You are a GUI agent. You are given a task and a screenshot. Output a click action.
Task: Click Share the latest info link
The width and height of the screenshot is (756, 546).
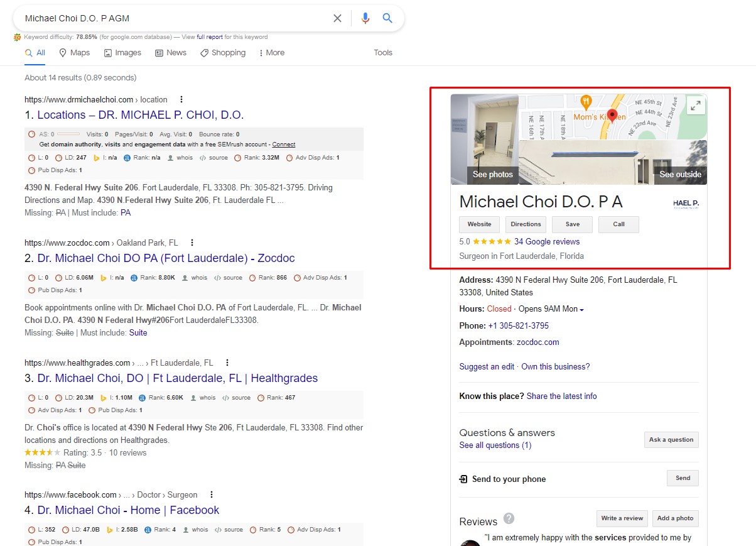pyautogui.click(x=562, y=396)
